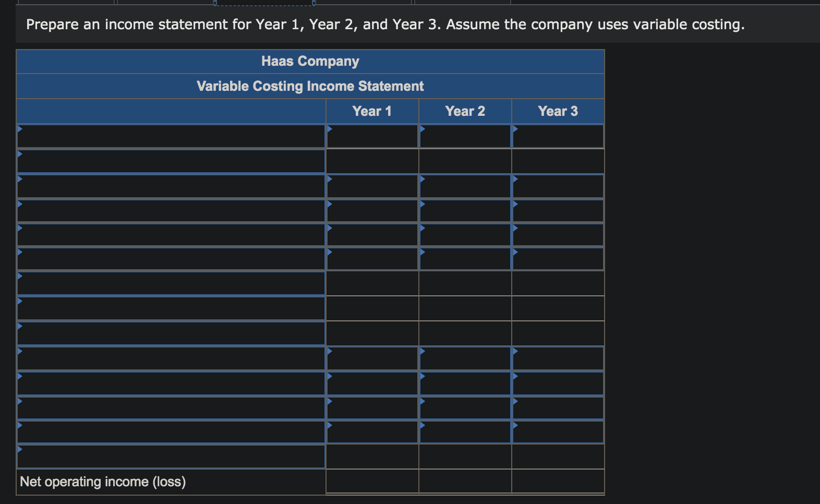The image size is (820, 504).
Task: Open the tenth row's account label dropdown
Action: coord(171,358)
